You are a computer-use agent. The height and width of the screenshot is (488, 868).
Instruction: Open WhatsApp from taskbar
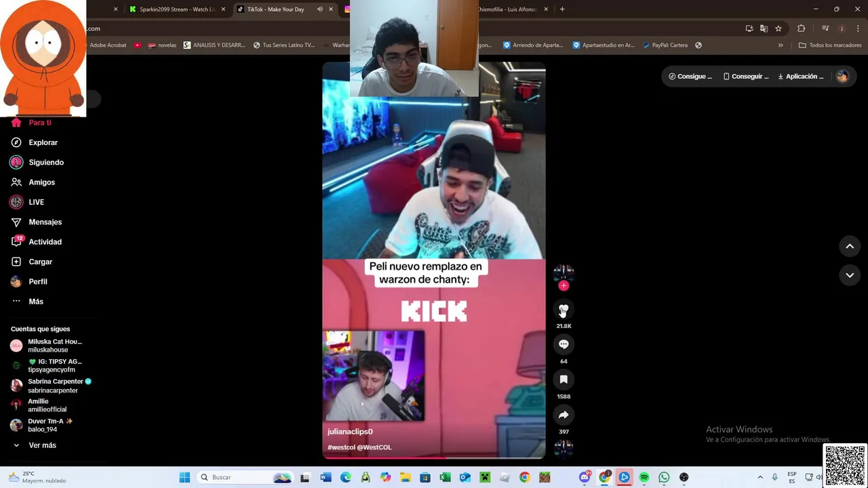(x=664, y=477)
